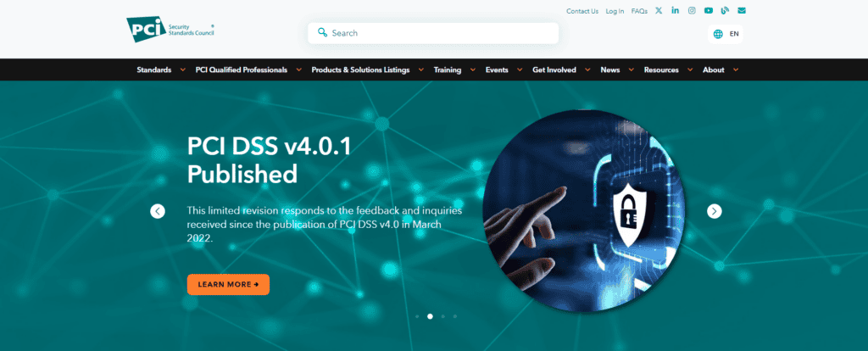
Task: Open the News menu
Action: [610, 70]
